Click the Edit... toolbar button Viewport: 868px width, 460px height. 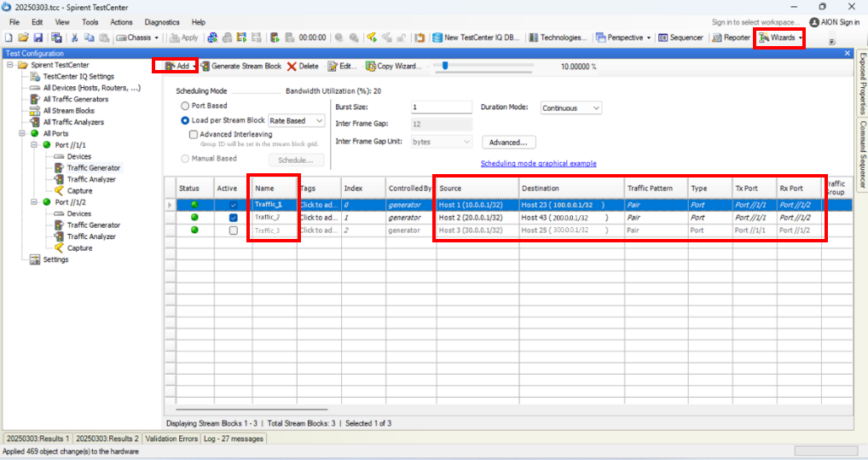342,66
